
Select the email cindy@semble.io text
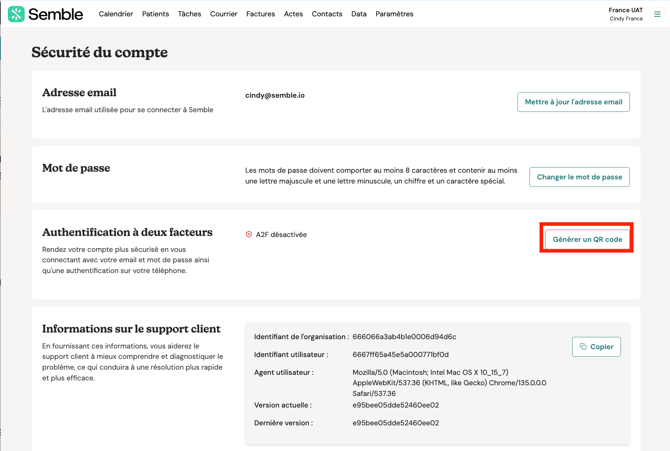[275, 95]
